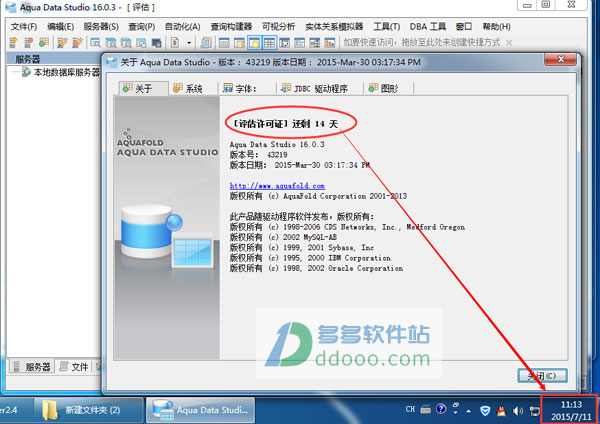Click the blue shield security tray icon
The image size is (600, 424).
[x=485, y=411]
